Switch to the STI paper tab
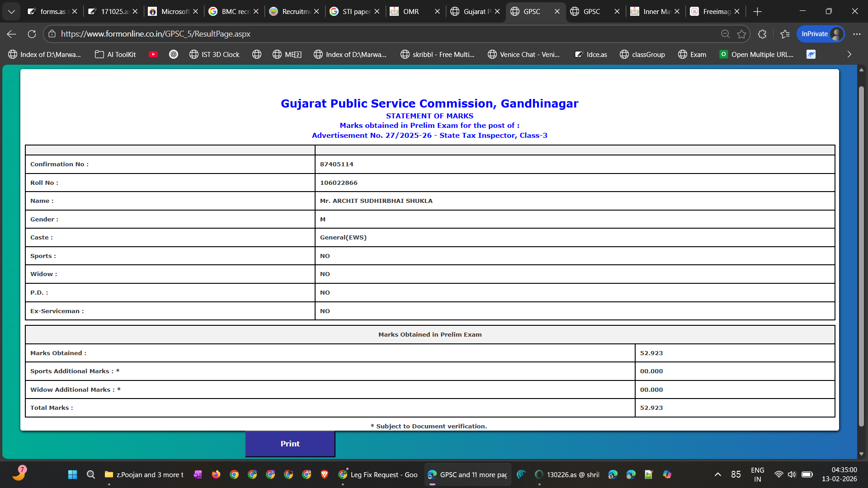This screenshot has height=488, width=868. 356,11
